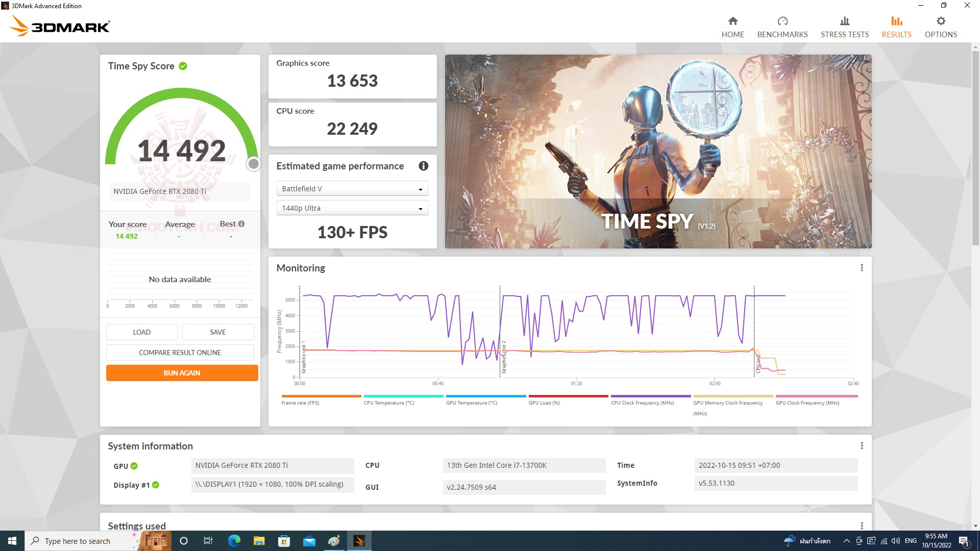The image size is (980, 551).
Task: Click the COMPARE RESULT ONLINE link
Action: coord(180,353)
